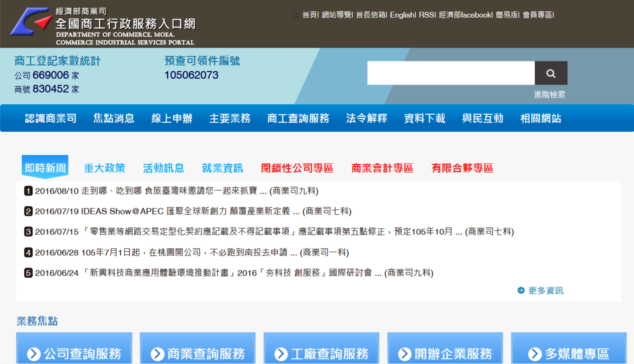Open the 主要業務 menu

pyautogui.click(x=230, y=118)
